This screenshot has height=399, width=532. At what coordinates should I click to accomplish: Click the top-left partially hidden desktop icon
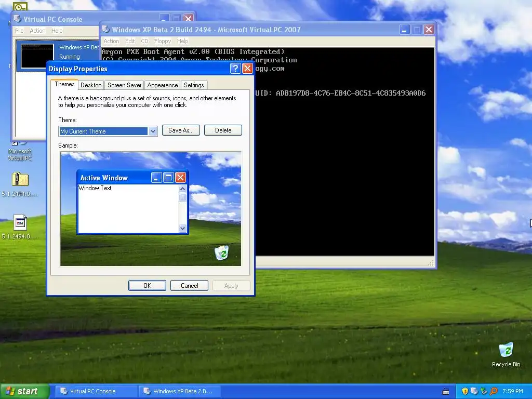coord(20,6)
